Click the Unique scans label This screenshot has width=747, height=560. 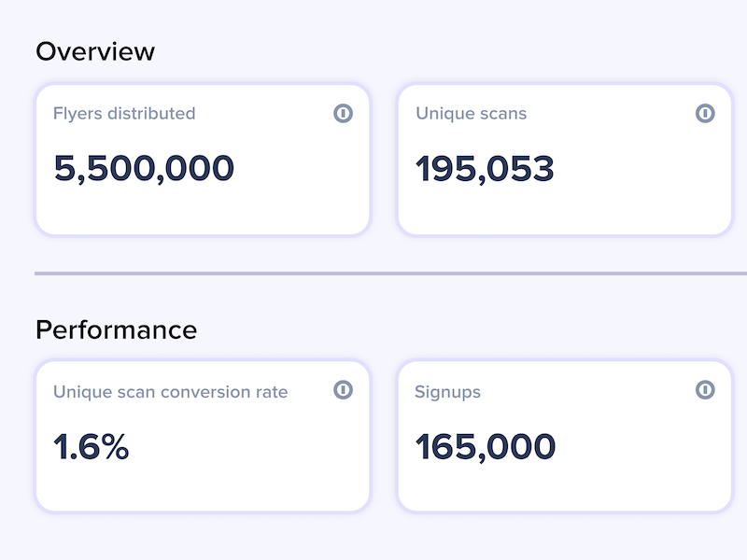click(x=472, y=113)
